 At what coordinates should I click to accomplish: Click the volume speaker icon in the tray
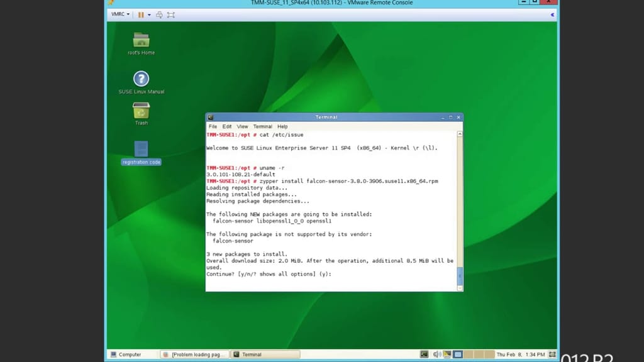436,354
